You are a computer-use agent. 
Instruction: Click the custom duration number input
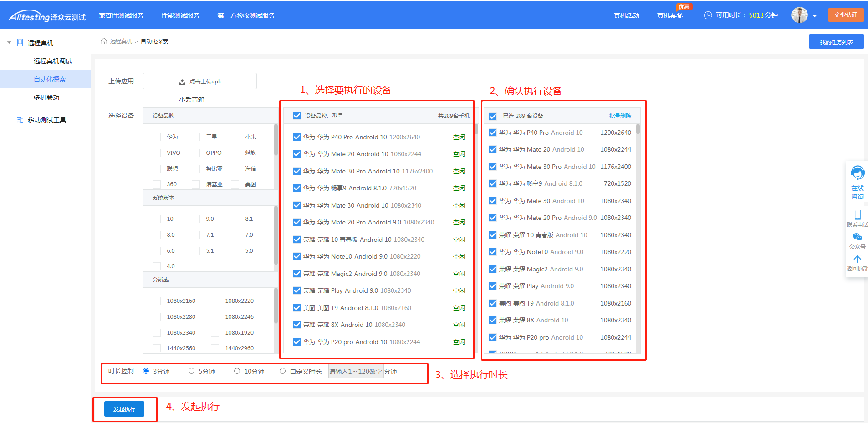click(356, 372)
